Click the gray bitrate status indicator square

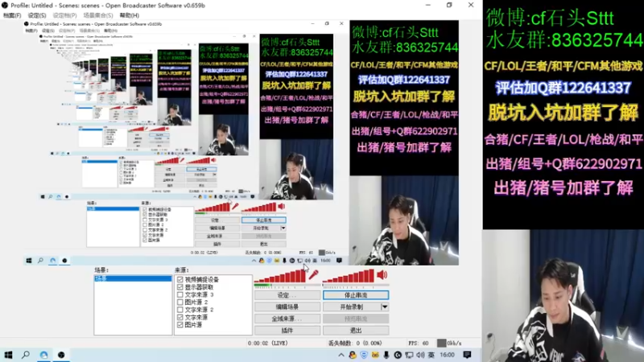click(441, 343)
